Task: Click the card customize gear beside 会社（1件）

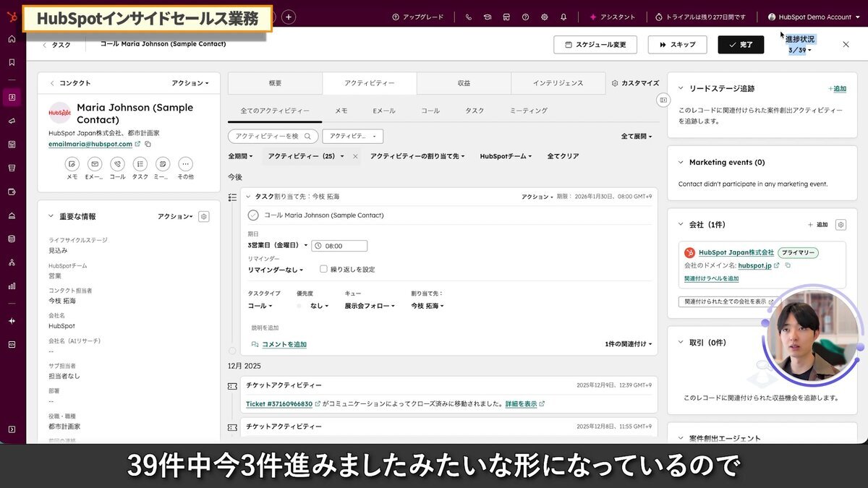Action: (x=841, y=224)
